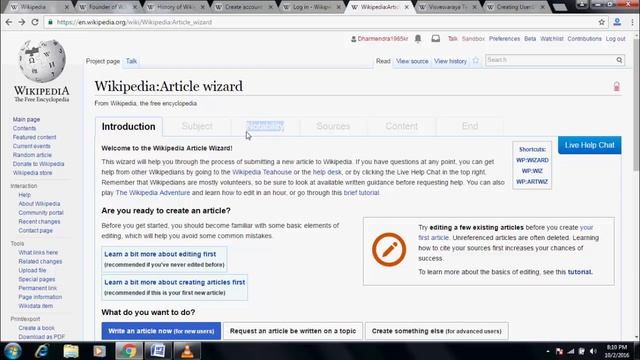
Task: Select the End wizard tab
Action: [x=470, y=126]
